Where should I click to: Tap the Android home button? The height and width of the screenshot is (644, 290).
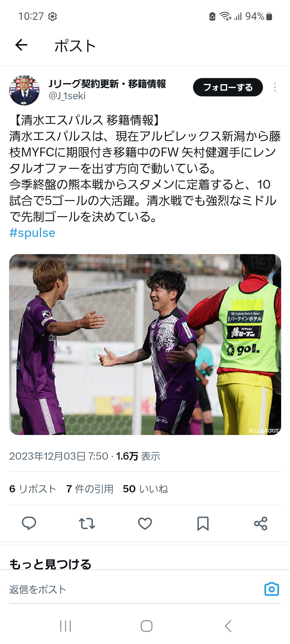(x=147, y=626)
